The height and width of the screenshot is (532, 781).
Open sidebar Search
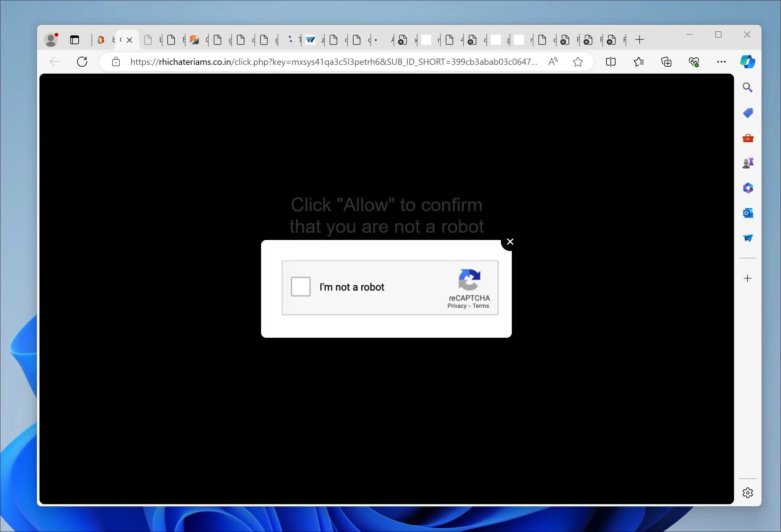747,87
